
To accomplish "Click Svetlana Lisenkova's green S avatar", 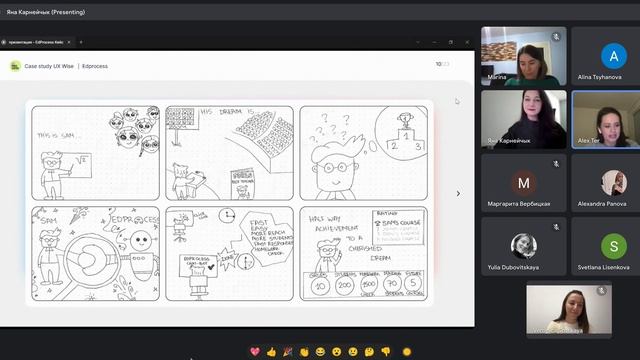I will coord(614,246).
